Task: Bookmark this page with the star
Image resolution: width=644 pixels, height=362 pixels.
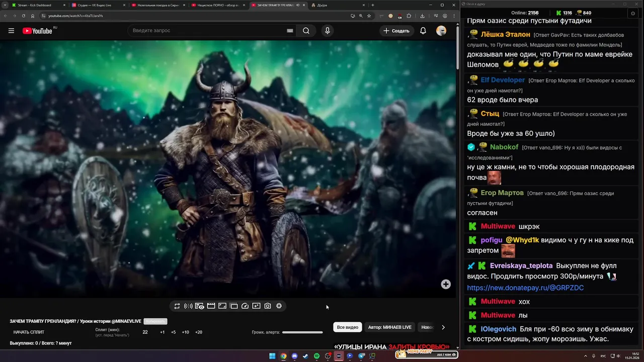Action: (x=369, y=16)
